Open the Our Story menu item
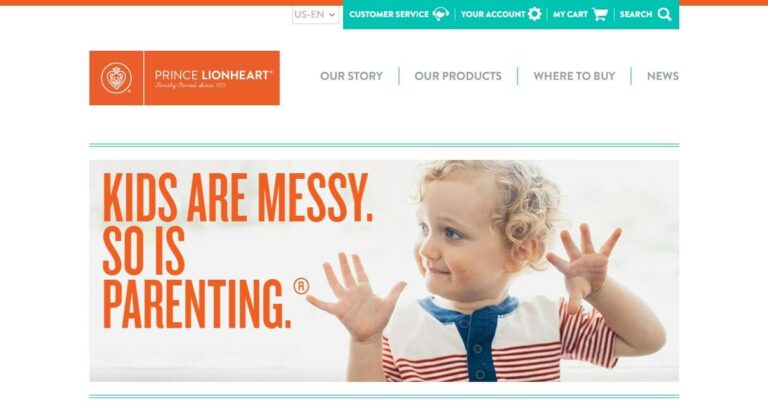Screen dimensions: 768x406 [x=351, y=76]
